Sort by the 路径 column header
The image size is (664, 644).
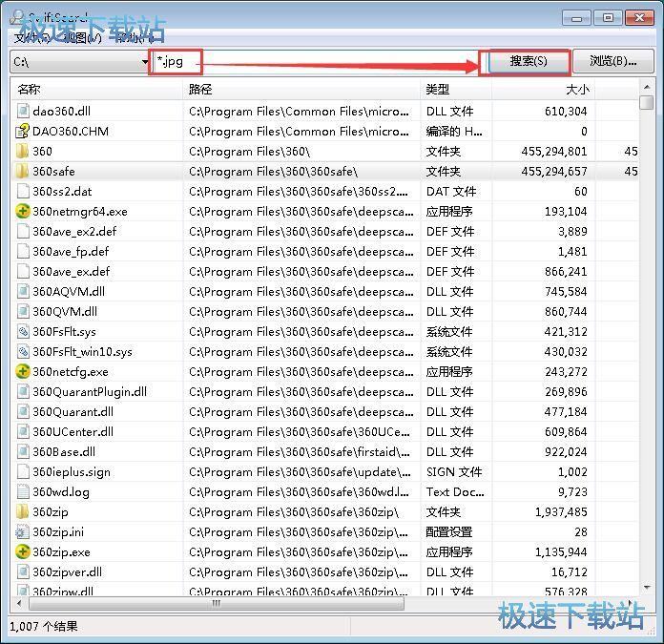301,90
